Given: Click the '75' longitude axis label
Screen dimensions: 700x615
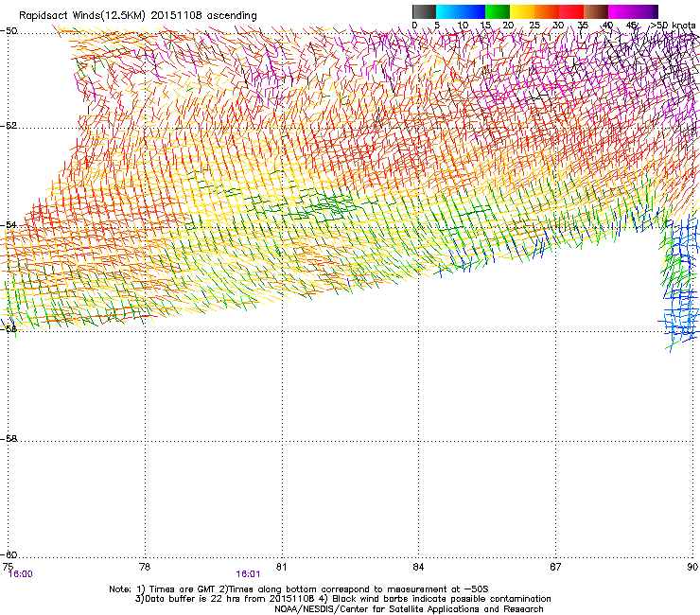Looking at the screenshot, I should pyautogui.click(x=8, y=567).
